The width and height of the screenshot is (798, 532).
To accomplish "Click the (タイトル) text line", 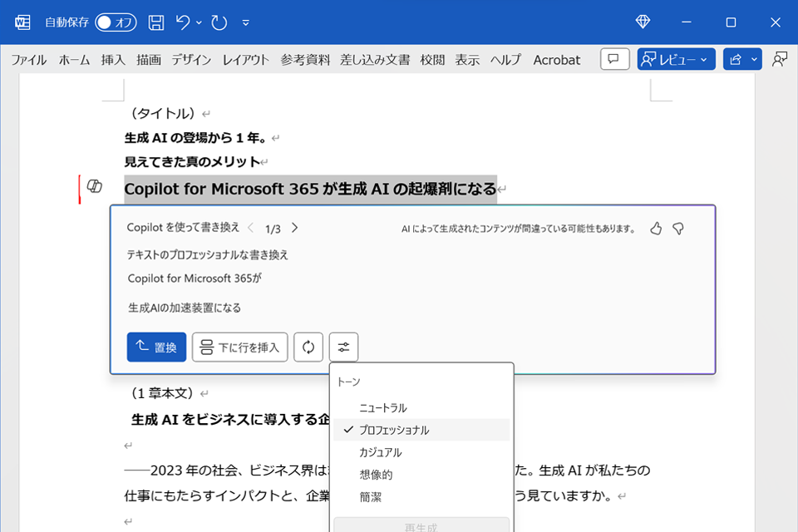I will 163,113.
